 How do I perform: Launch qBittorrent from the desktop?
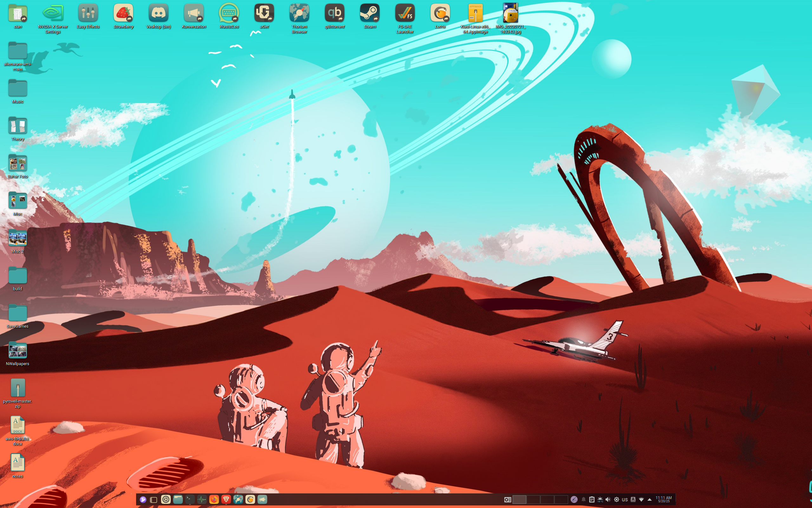335,16
